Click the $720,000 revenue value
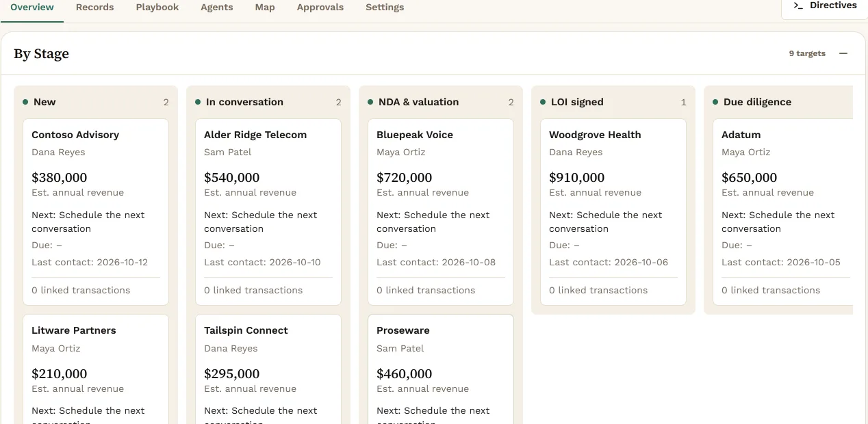 click(405, 178)
